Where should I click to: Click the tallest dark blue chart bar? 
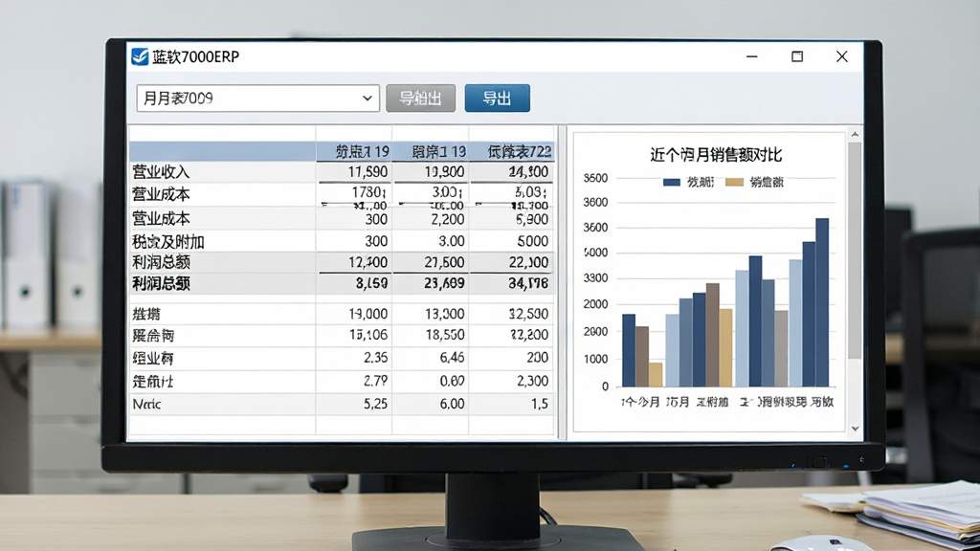822,302
